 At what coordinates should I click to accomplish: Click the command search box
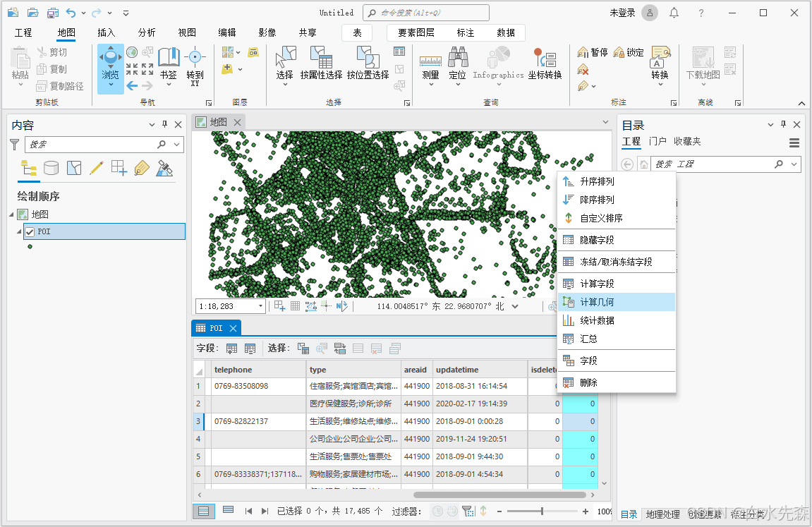click(x=426, y=13)
